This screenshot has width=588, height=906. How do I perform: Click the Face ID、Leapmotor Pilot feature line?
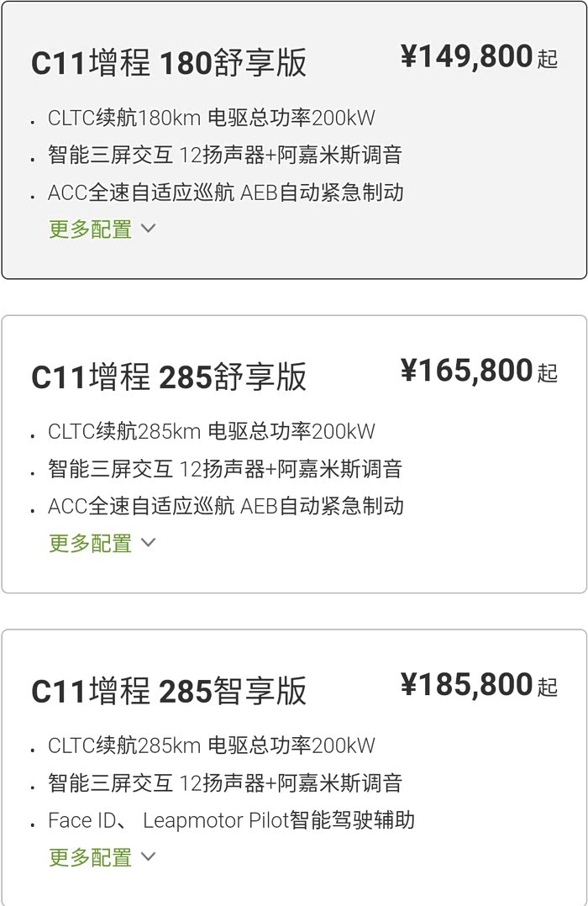(231, 820)
